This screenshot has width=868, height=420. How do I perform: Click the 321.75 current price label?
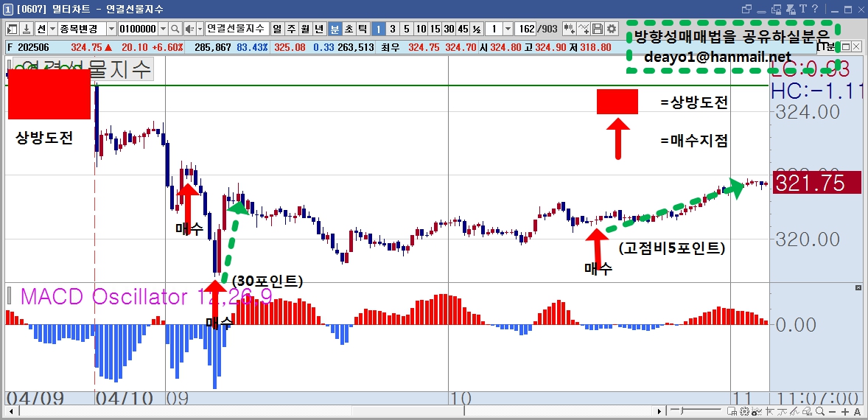point(817,183)
